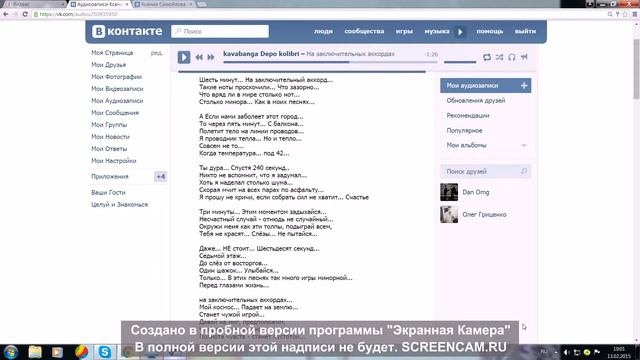Open the Windows Start button
Screen dimensions: 640x360
coord(11,352)
